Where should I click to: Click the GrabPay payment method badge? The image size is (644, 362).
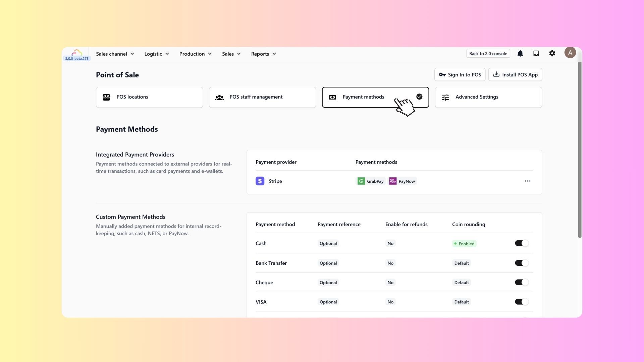tap(371, 181)
